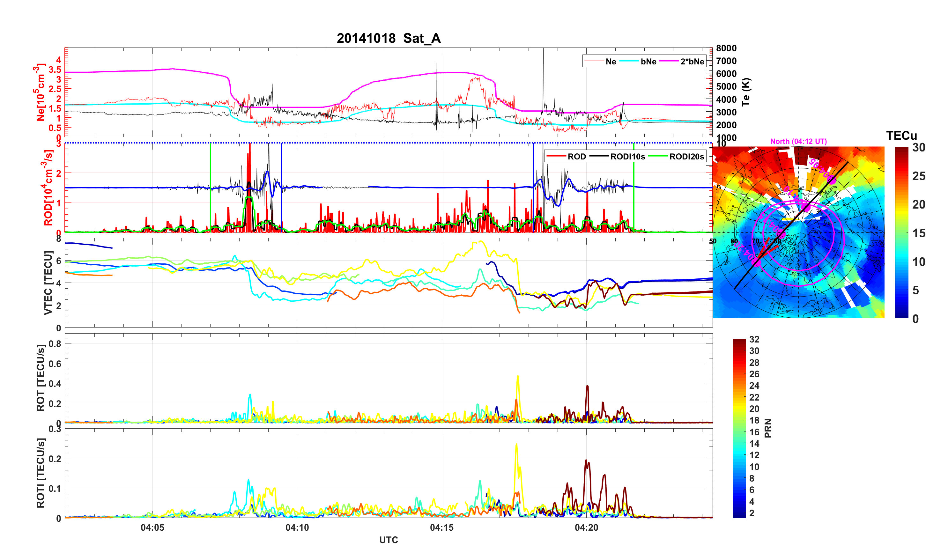
Task: Click the 04:20 time tick label
Action: click(x=586, y=528)
